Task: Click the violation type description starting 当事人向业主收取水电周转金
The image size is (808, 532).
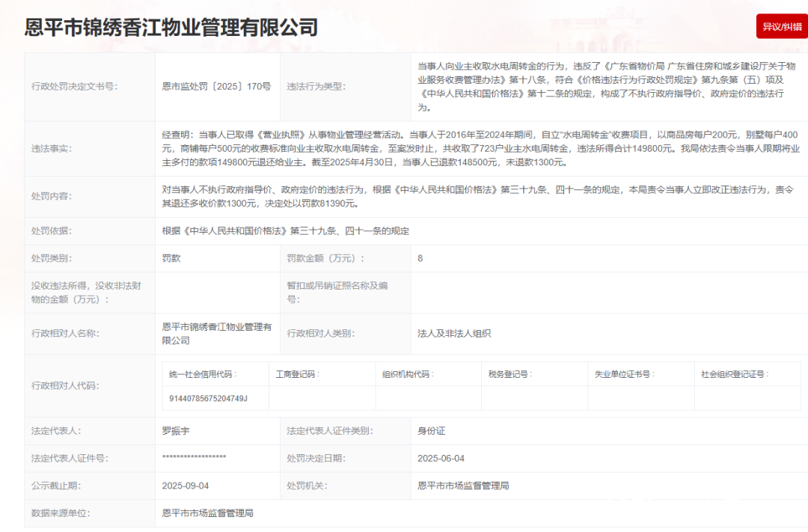Action: (607, 87)
